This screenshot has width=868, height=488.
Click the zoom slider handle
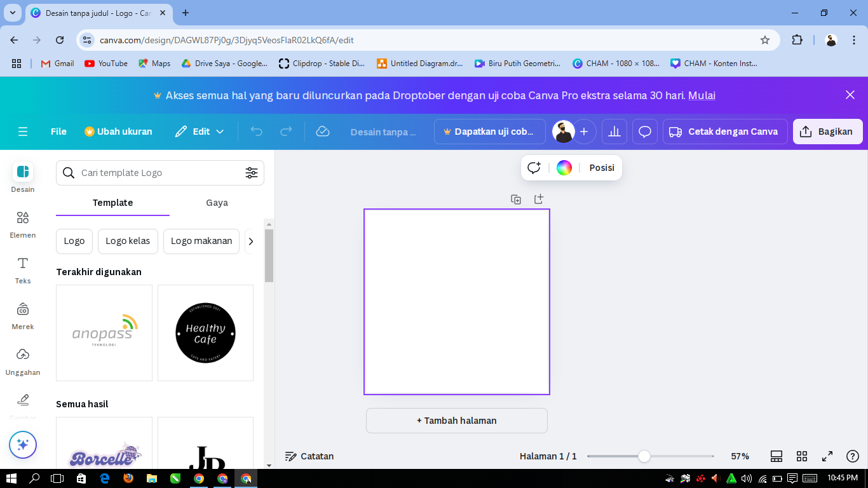tap(644, 456)
